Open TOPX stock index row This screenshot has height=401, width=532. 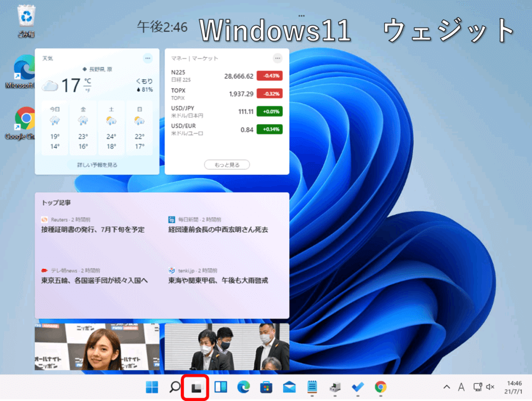[x=226, y=93]
